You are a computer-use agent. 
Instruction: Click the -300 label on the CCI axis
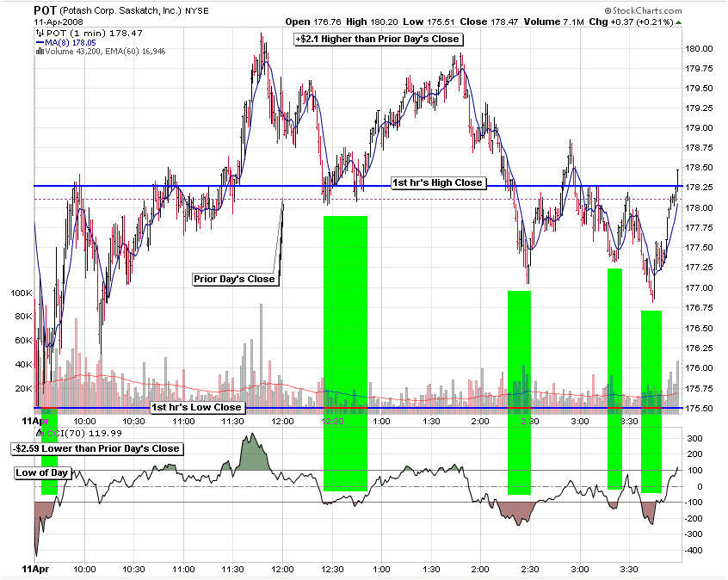tap(694, 534)
